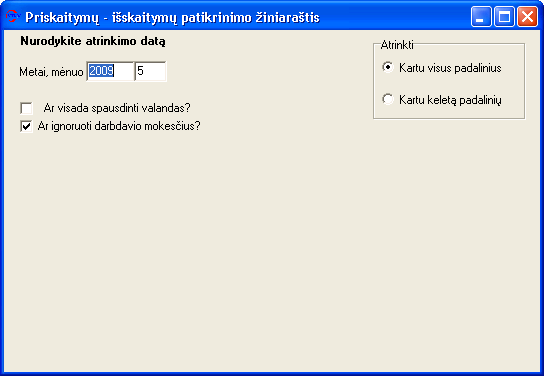Select the 'Kartu keletą padalinių' radio button

click(x=388, y=99)
